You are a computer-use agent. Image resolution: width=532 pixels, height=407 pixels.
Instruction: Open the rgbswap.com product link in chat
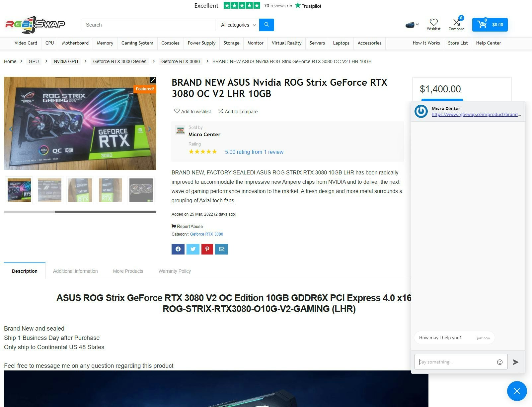click(x=476, y=115)
